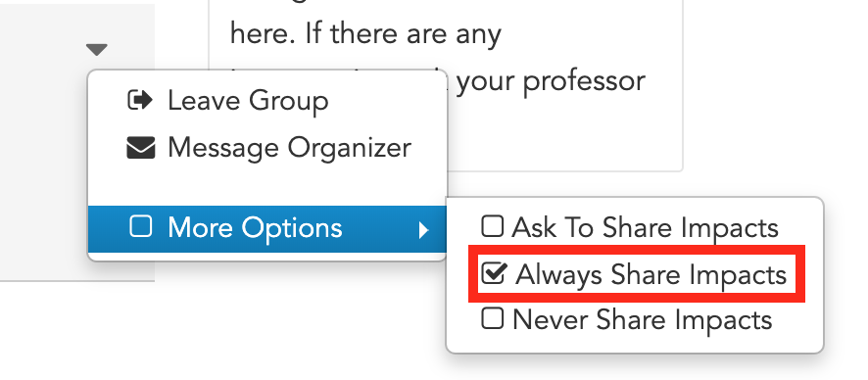Click the empty gray sidebar panel area
The height and width of the screenshot is (380, 868).
point(44,166)
